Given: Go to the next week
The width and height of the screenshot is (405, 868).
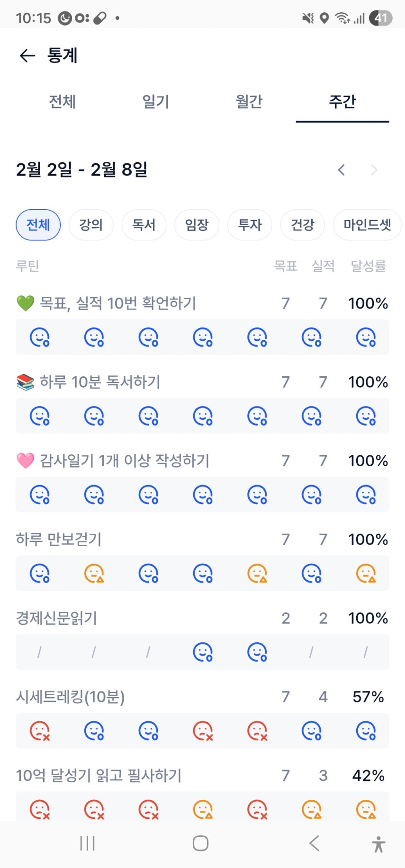Looking at the screenshot, I should tap(374, 170).
